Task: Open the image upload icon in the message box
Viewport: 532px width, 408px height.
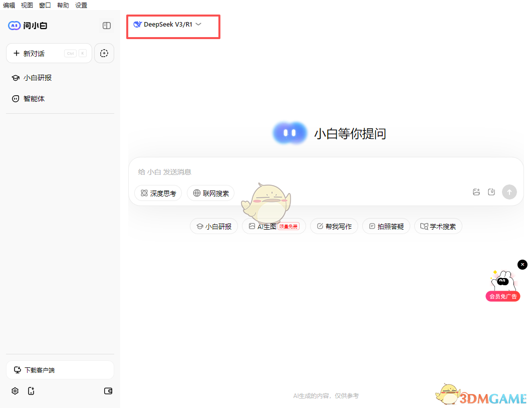Action: pyautogui.click(x=476, y=192)
